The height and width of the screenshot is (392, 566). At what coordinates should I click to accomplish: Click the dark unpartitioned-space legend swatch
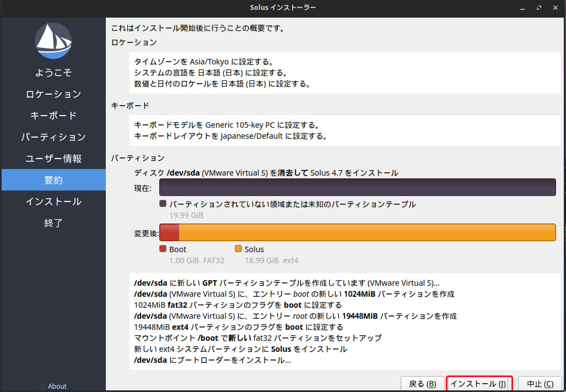(x=163, y=204)
